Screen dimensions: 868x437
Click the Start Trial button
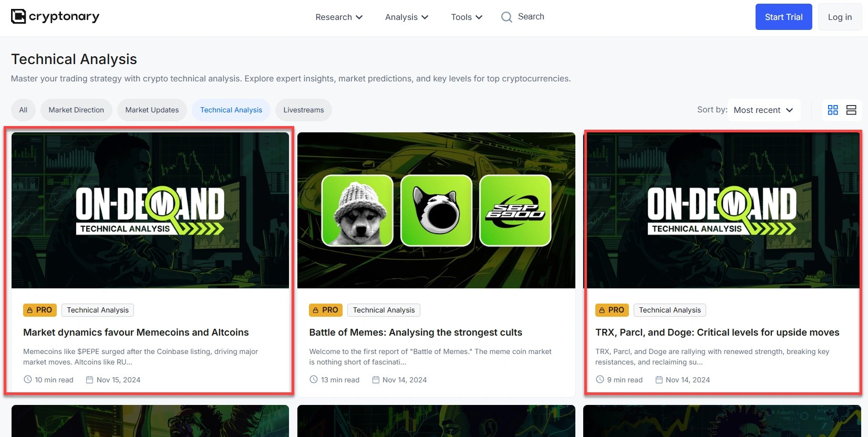[783, 17]
